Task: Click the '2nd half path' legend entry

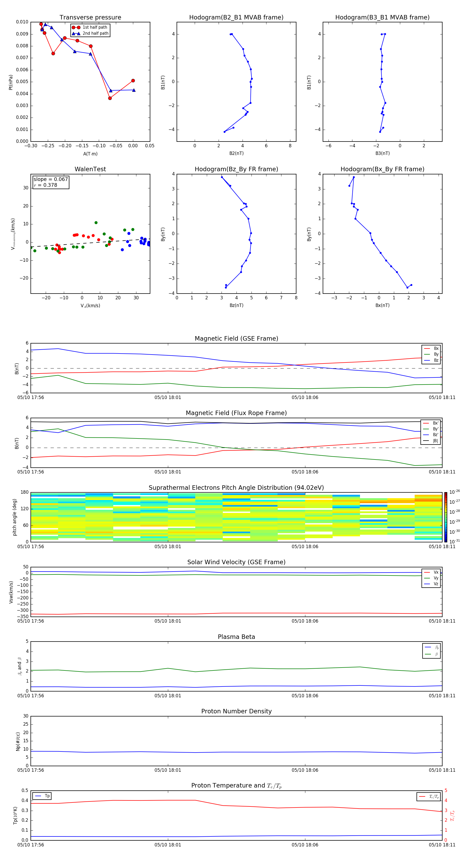Action: pos(90,33)
